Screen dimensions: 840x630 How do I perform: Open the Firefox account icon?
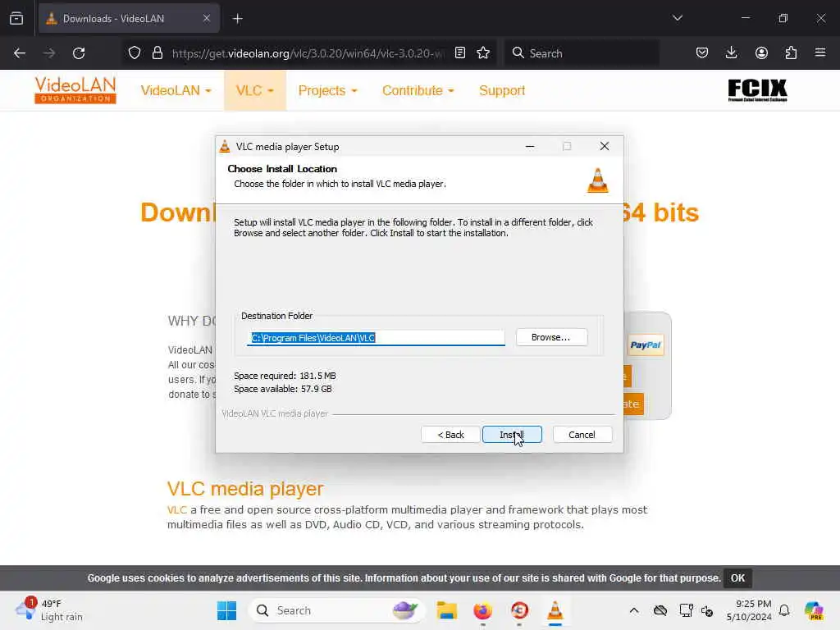pyautogui.click(x=761, y=53)
